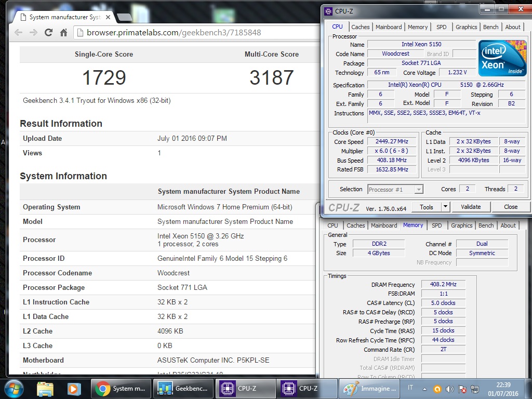Expand the Tools dropdown arrow

(x=445, y=207)
